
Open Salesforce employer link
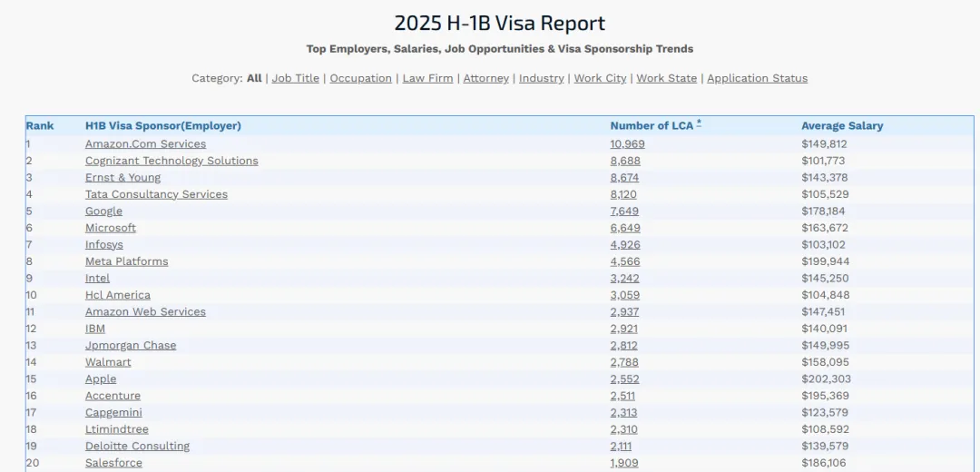coord(113,463)
